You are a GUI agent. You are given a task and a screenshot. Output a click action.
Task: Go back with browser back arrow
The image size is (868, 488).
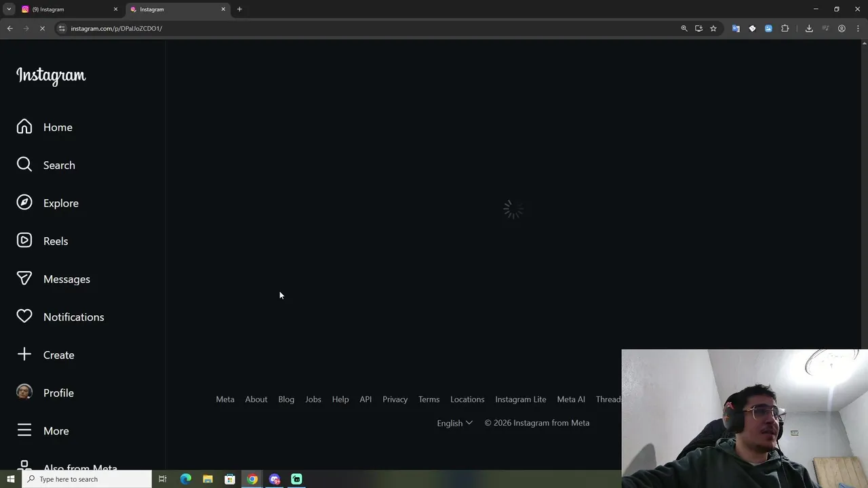pyautogui.click(x=9, y=28)
